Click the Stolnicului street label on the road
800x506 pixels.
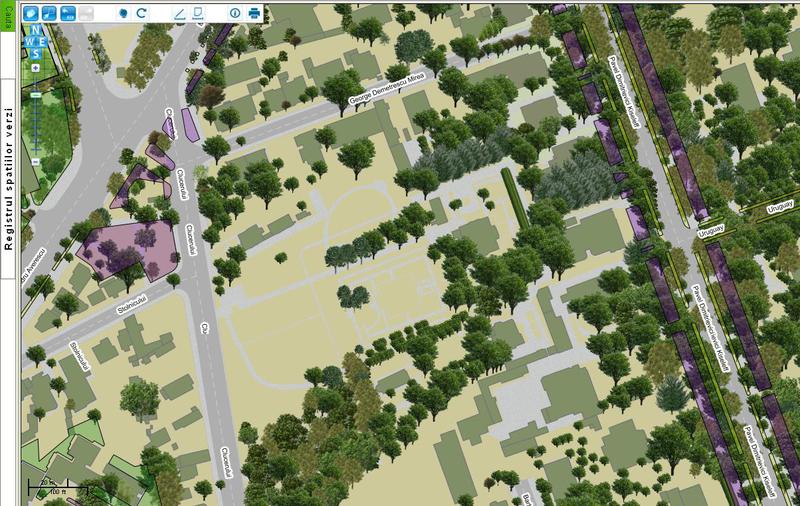coord(132,305)
